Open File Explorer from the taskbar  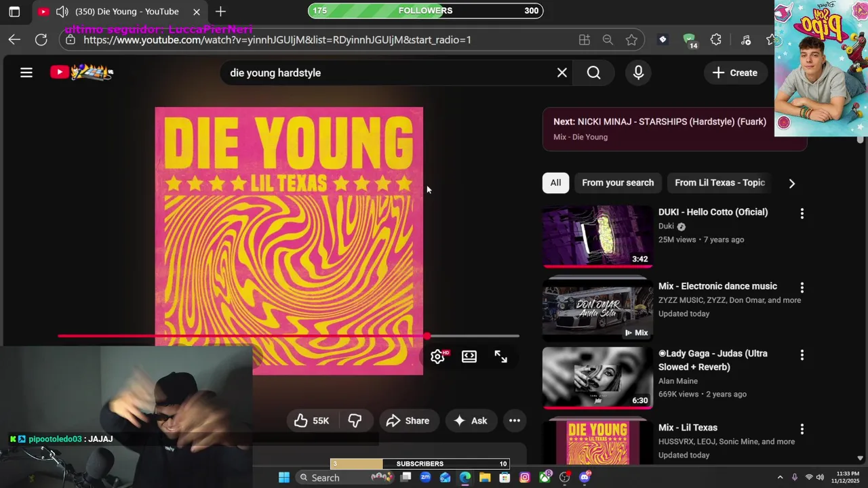(x=485, y=478)
